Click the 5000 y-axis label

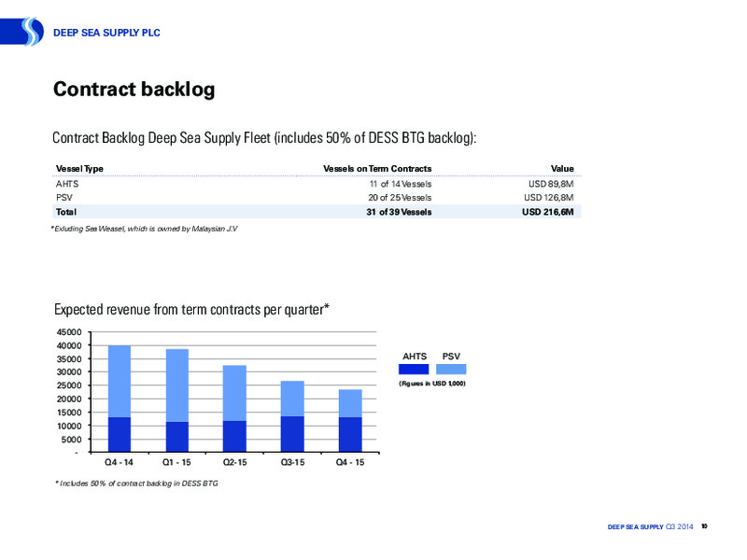[72, 440]
